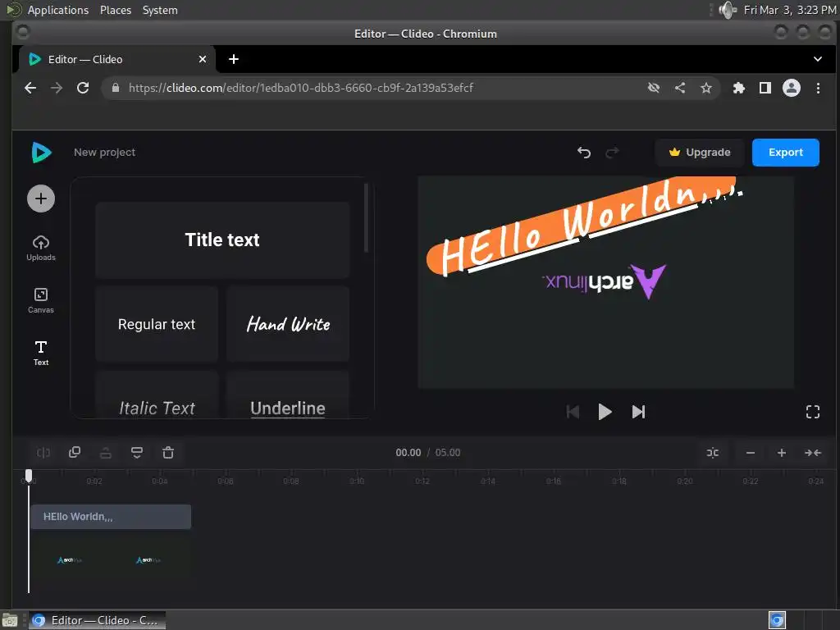Click the Clideo logo icon
The image size is (840, 630).
[41, 152]
